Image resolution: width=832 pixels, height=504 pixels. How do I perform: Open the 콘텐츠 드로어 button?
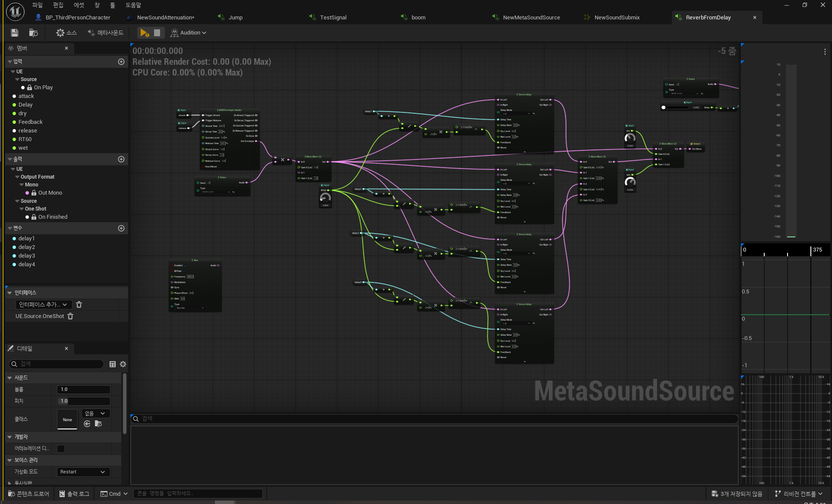coord(28,494)
